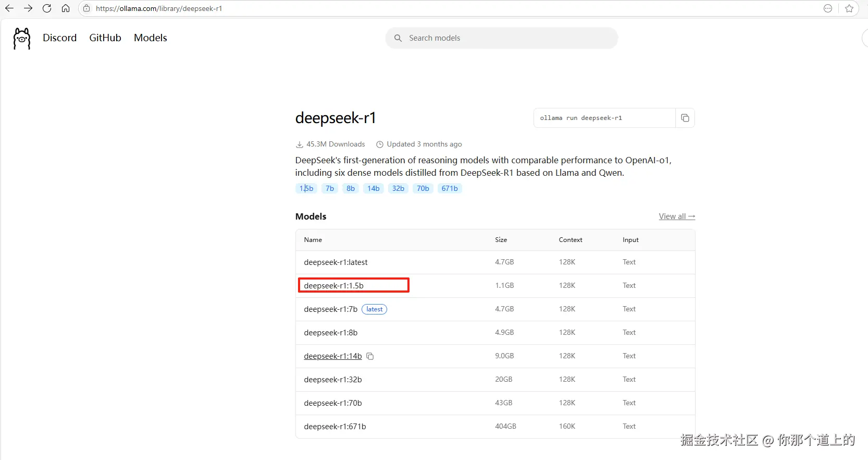Click the 20GB size cell

pos(503,380)
